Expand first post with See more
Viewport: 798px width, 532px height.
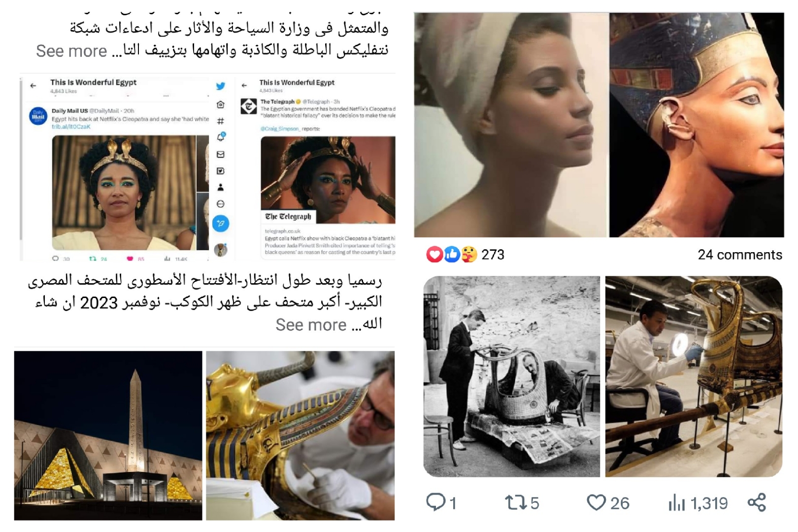point(71,51)
